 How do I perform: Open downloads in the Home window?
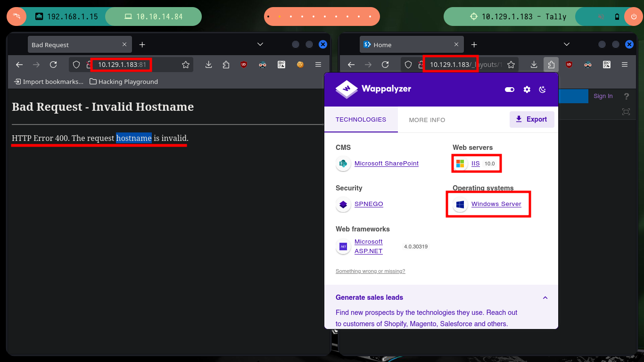[534, 65]
